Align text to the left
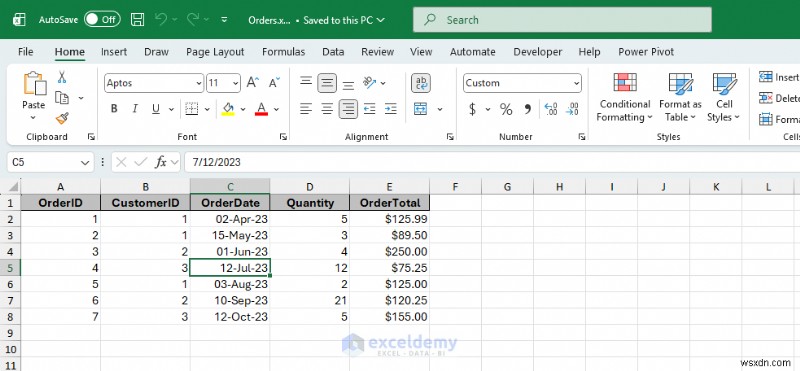The image size is (800, 371). [306, 109]
